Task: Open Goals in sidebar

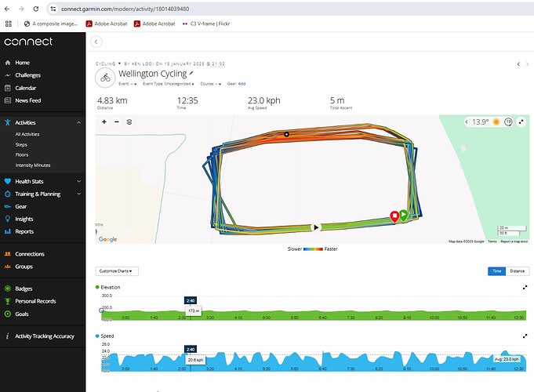Action: (21, 314)
